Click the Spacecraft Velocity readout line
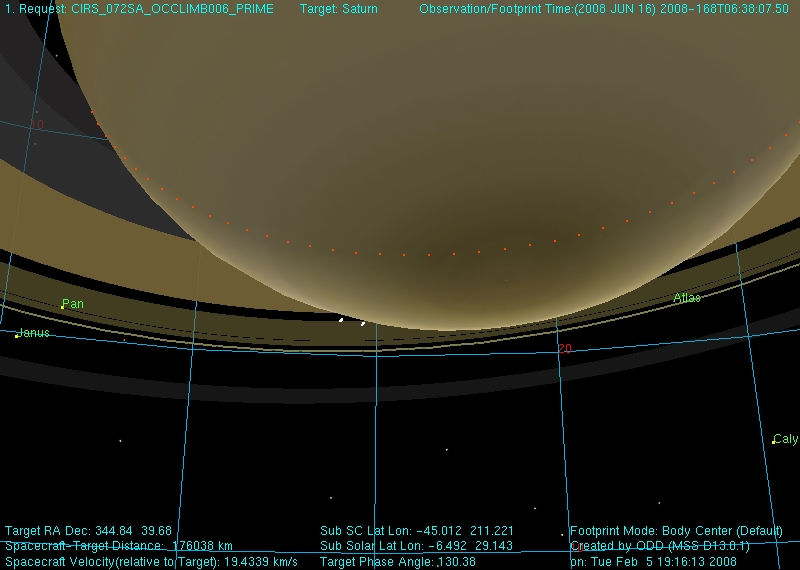The width and height of the screenshot is (800, 570). (x=151, y=562)
